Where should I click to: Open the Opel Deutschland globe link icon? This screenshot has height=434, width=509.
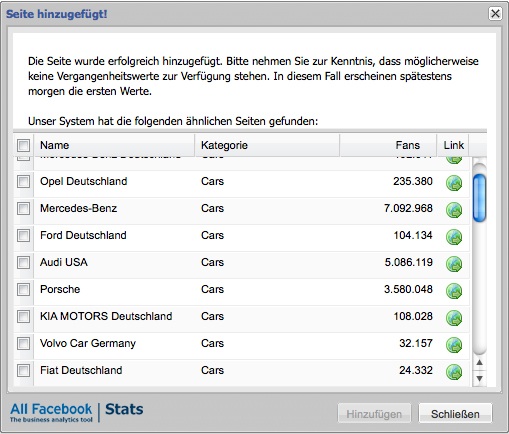(454, 183)
